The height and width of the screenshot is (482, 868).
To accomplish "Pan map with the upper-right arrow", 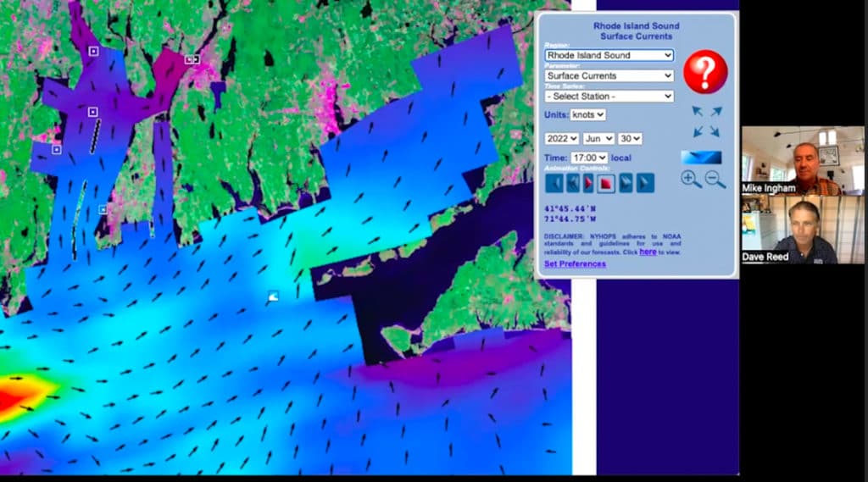I will (x=715, y=111).
